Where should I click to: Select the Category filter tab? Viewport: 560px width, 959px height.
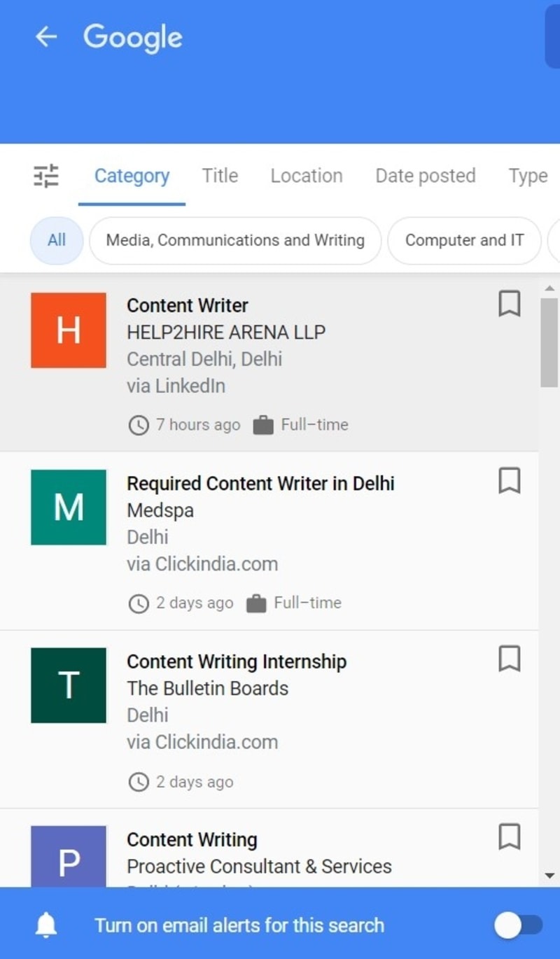[132, 176]
